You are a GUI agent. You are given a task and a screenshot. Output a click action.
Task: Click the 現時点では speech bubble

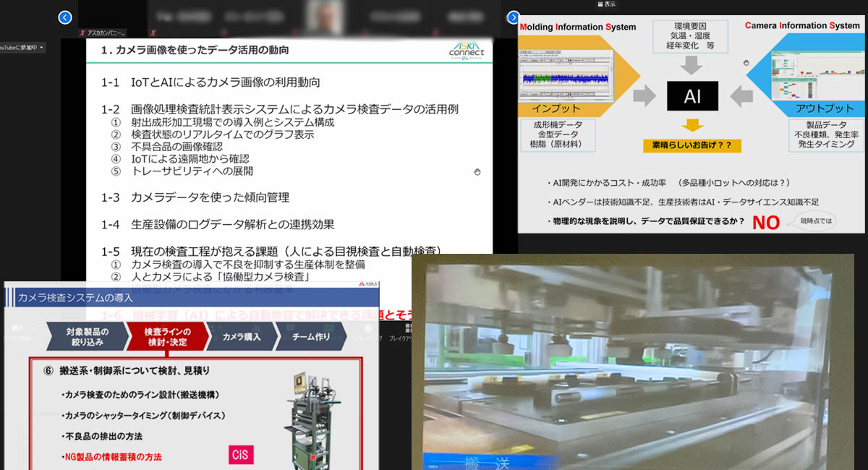[814, 221]
